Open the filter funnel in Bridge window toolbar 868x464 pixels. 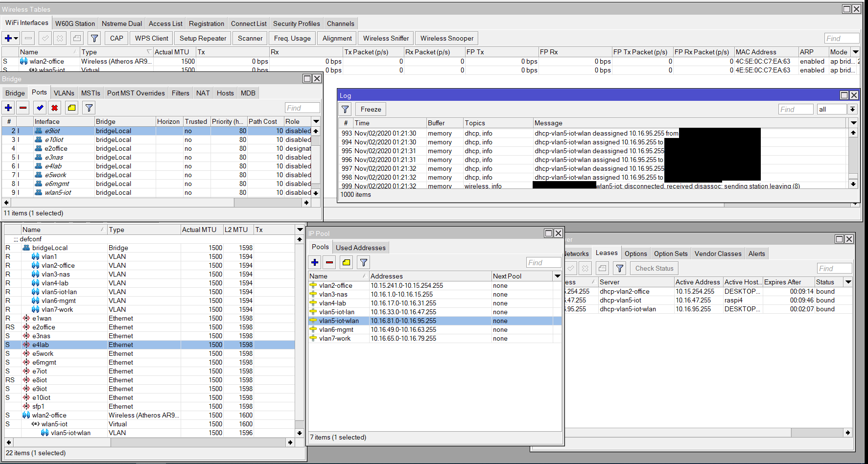click(x=89, y=108)
